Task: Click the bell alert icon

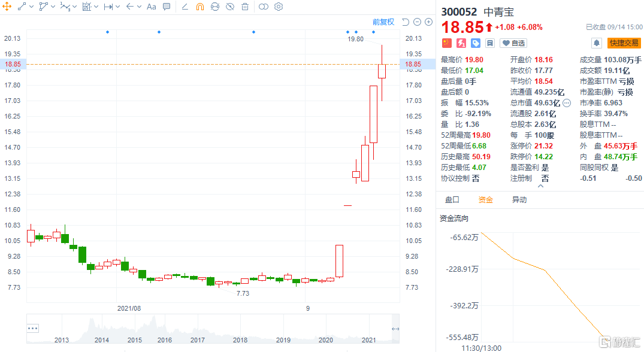Action: coord(596,43)
